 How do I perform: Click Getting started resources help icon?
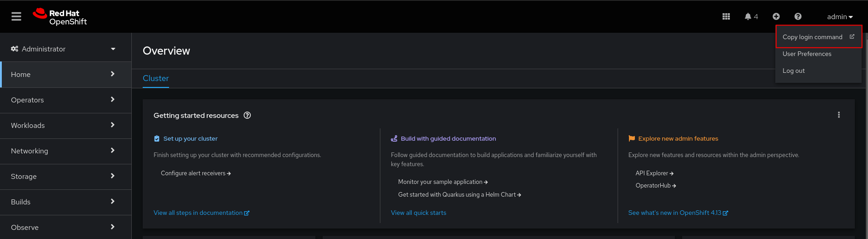247,115
